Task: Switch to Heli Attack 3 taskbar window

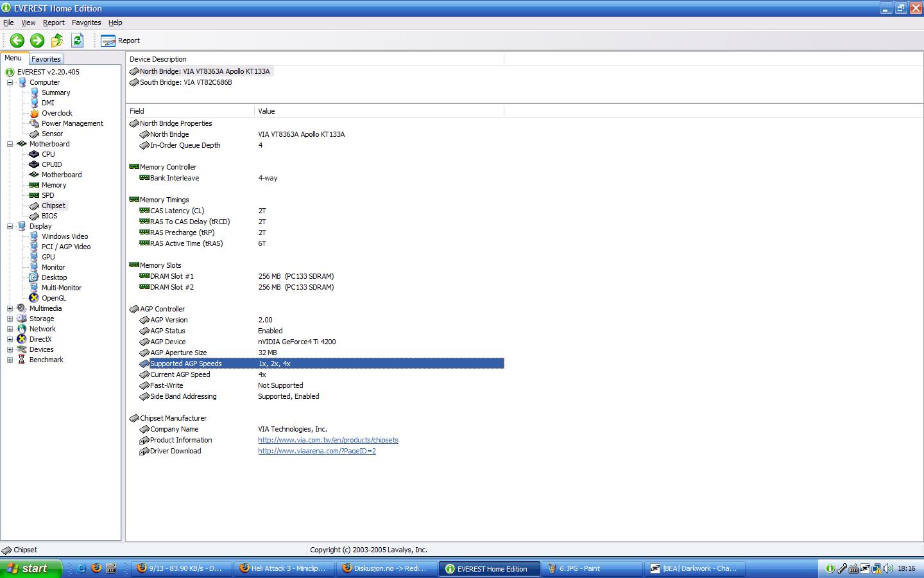Action: (x=284, y=568)
